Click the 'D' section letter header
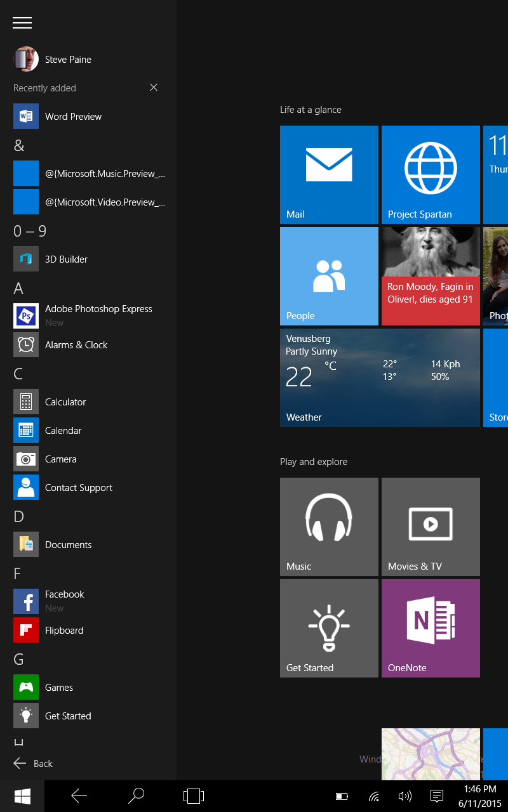 (18, 516)
